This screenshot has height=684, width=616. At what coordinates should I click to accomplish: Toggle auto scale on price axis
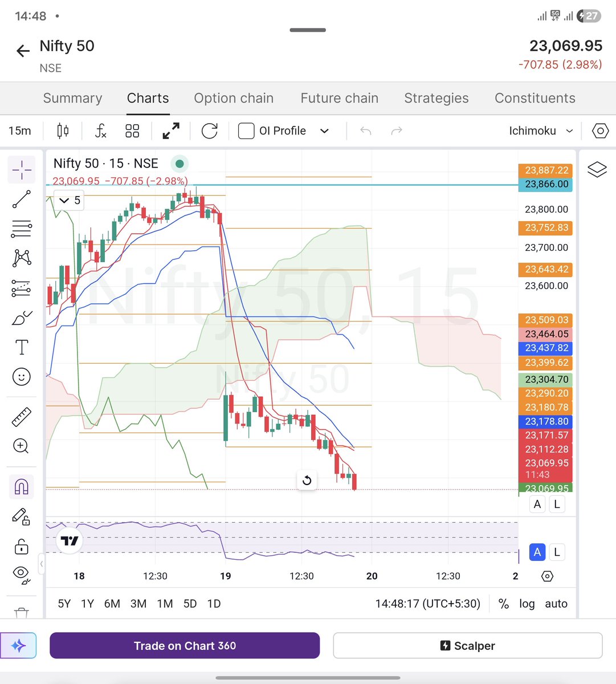point(556,604)
